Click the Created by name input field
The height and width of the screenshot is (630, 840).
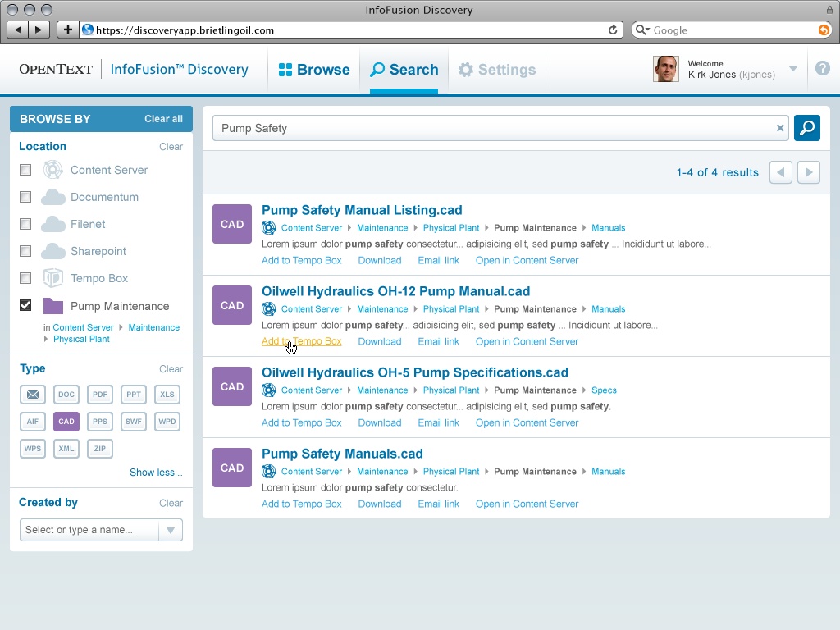tap(89, 530)
